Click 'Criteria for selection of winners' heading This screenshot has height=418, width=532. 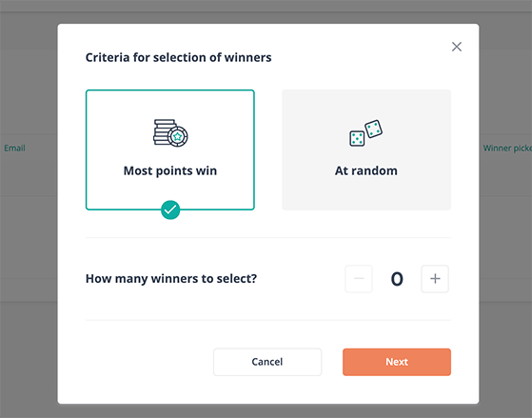click(x=179, y=57)
